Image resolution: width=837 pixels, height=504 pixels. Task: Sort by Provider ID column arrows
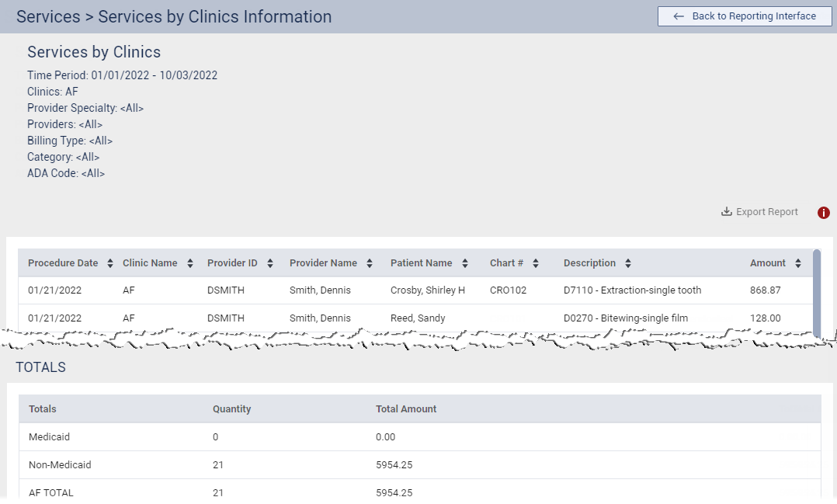pos(269,263)
